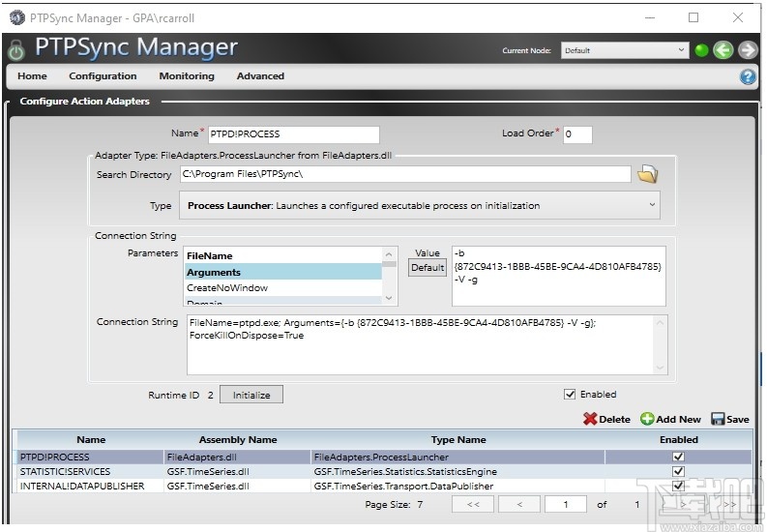Click the red X Delete icon
The height and width of the screenshot is (532, 767).
(x=590, y=419)
